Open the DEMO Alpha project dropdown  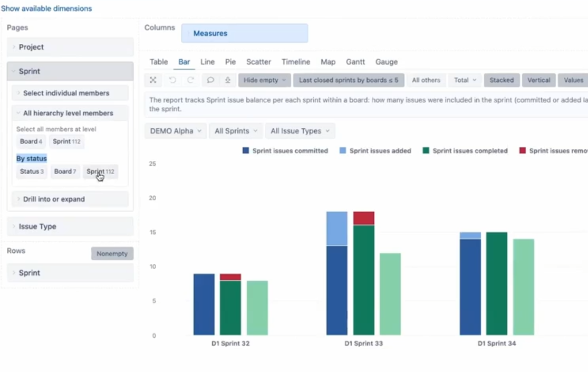[x=176, y=131]
